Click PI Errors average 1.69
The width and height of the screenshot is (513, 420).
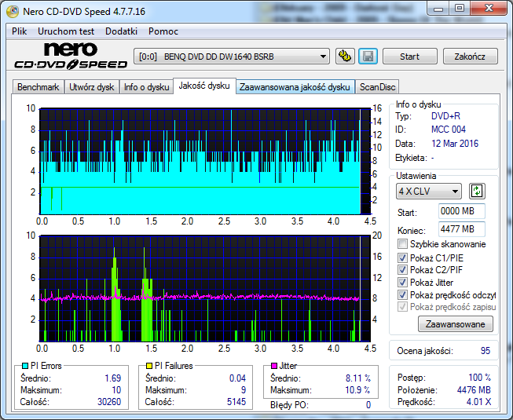point(113,378)
